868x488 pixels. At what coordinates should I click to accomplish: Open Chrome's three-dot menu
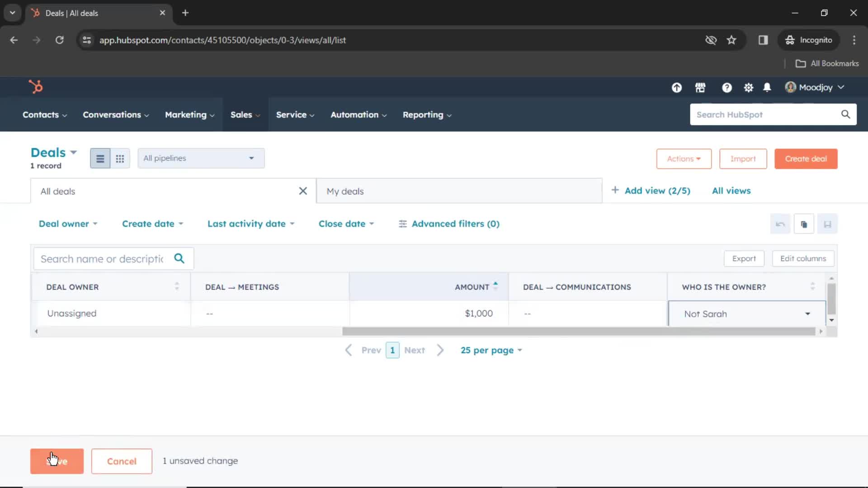click(854, 40)
